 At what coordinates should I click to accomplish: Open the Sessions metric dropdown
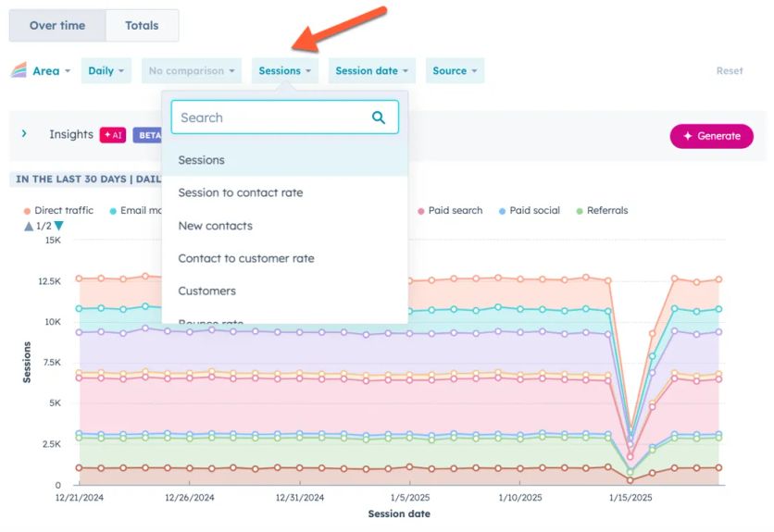point(285,70)
